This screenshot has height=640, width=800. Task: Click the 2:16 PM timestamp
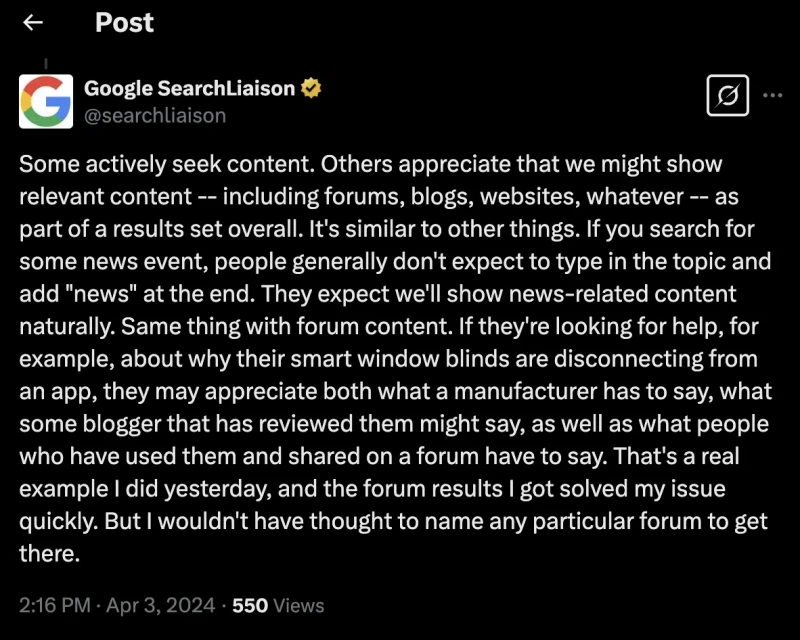[x=55, y=605]
